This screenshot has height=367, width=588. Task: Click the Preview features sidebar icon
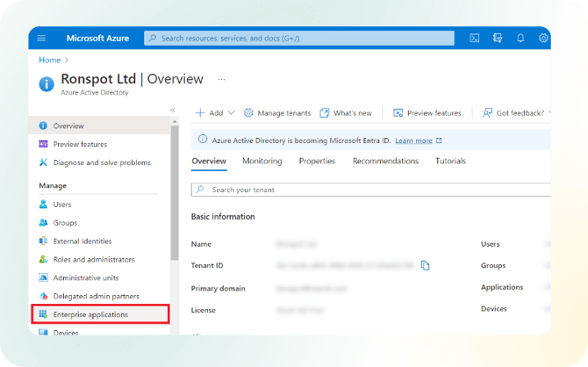pyautogui.click(x=43, y=144)
